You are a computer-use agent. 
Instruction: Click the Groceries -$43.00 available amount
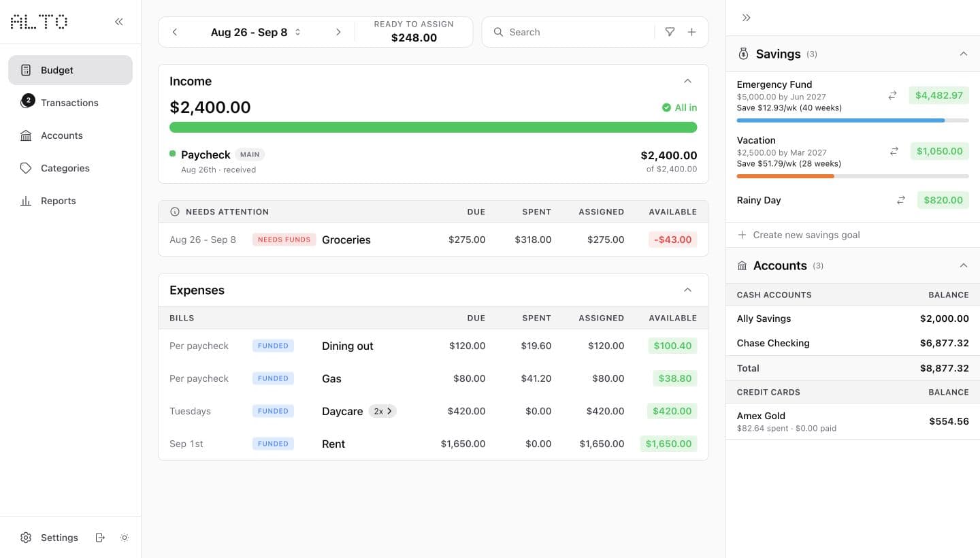[673, 240]
